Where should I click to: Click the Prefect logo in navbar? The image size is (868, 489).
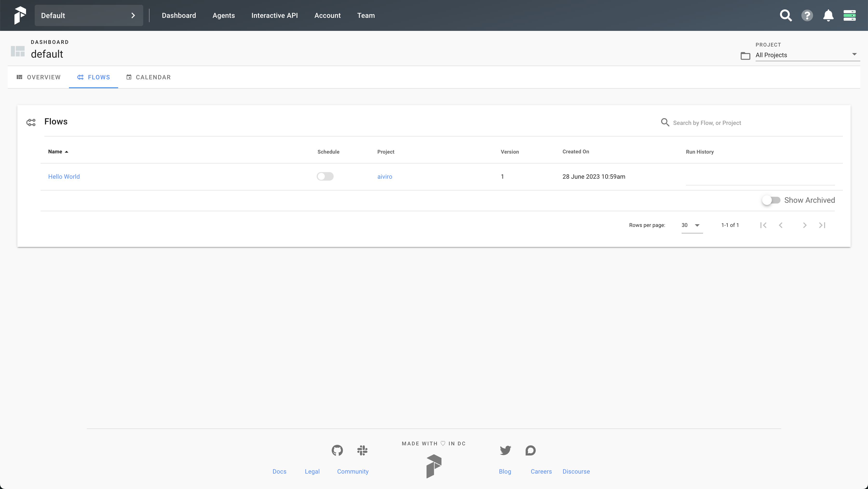tap(20, 15)
